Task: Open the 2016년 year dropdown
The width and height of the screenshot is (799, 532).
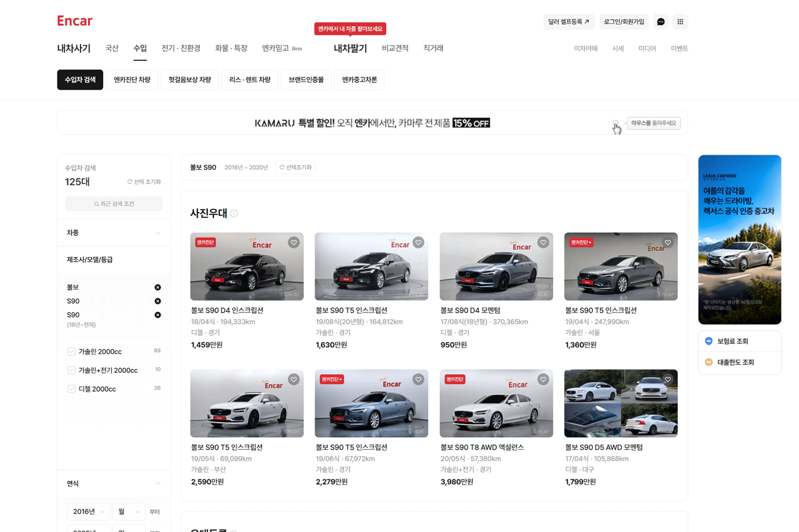Action: point(88,511)
